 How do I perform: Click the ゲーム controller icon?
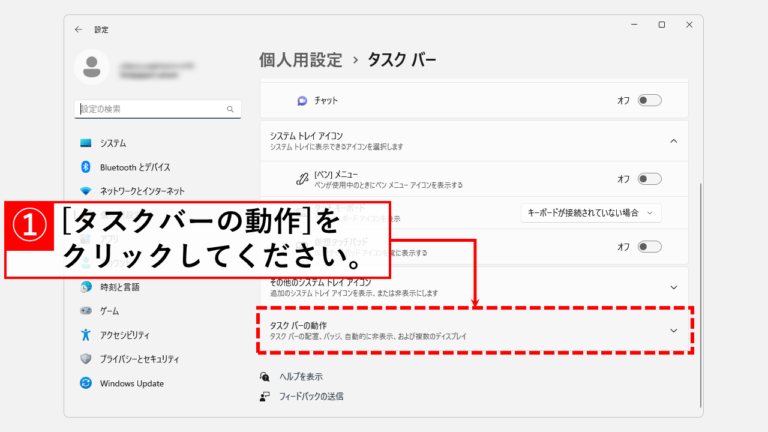point(86,311)
